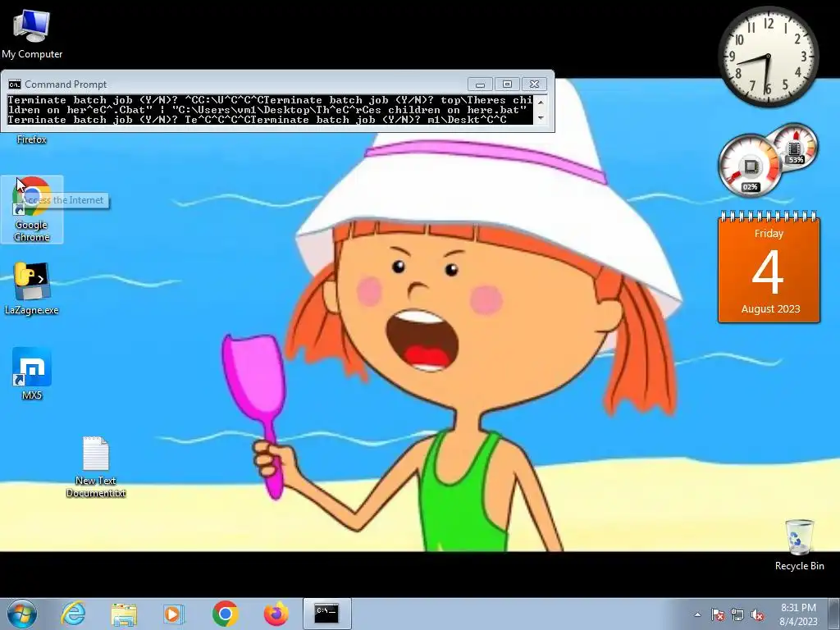Select New Text Document.txt on desktop

(96, 467)
